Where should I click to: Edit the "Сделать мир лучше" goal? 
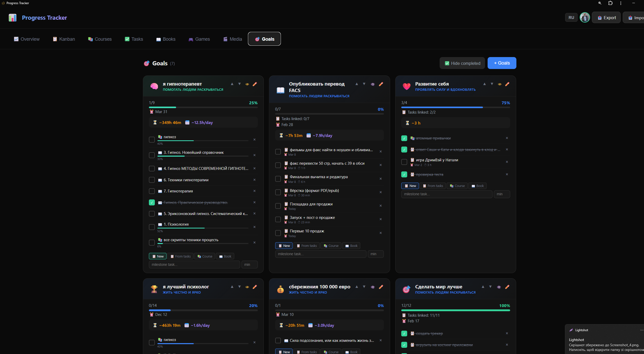(x=507, y=287)
